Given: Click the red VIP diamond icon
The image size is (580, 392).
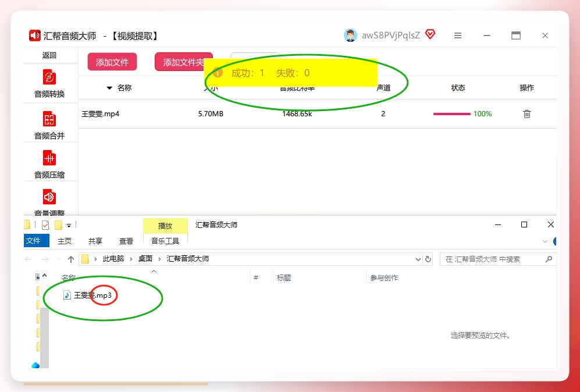Looking at the screenshot, I should point(430,35).
